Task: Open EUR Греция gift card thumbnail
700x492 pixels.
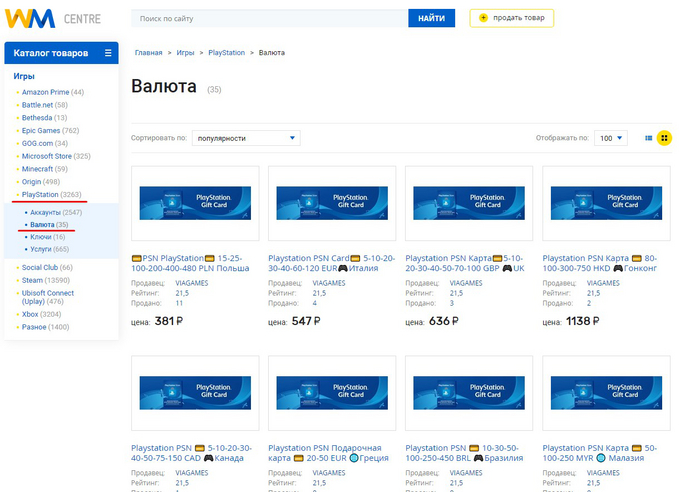Action: point(332,393)
